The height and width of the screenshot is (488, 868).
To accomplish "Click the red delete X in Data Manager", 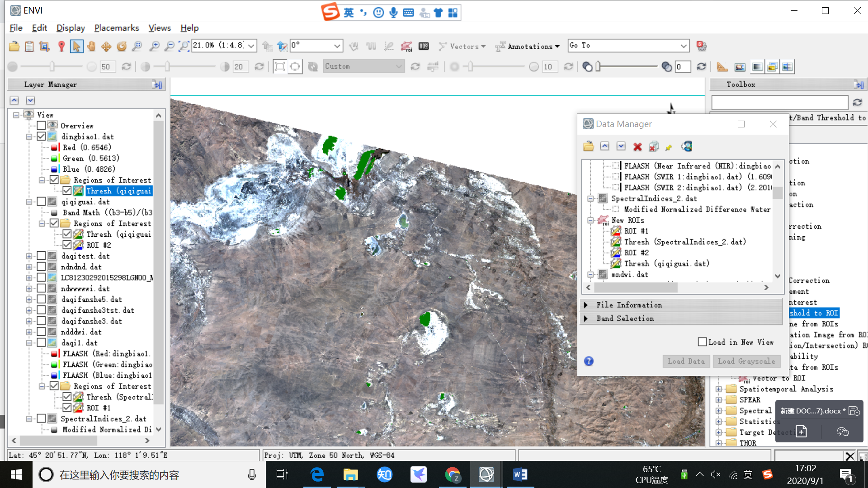I will (x=637, y=146).
